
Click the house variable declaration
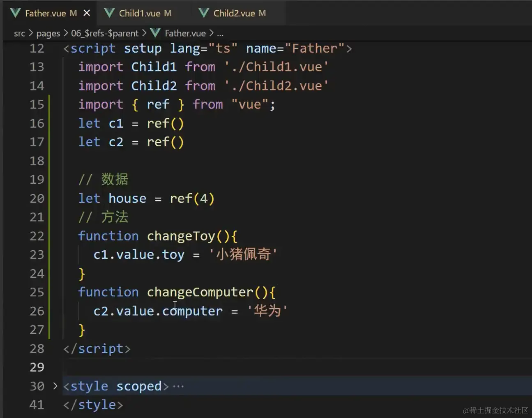[127, 199]
